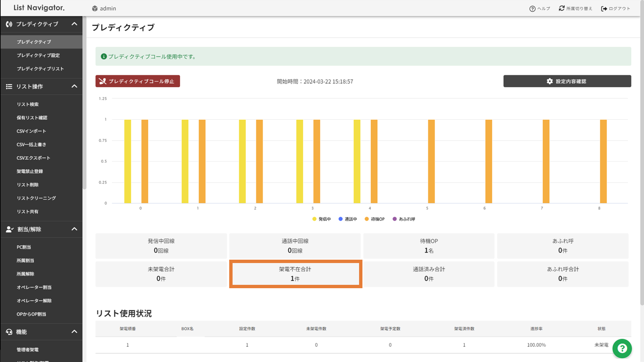Open CSVインポート menu item

pyautogui.click(x=31, y=131)
